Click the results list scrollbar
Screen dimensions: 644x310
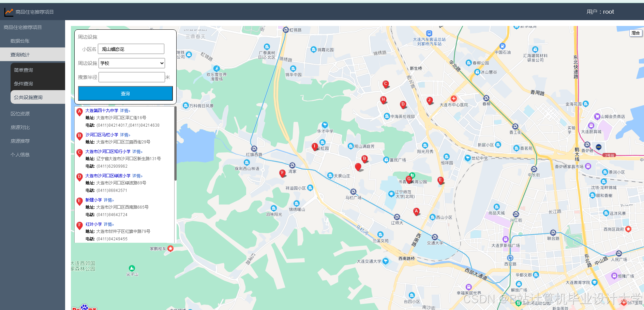(x=176, y=143)
